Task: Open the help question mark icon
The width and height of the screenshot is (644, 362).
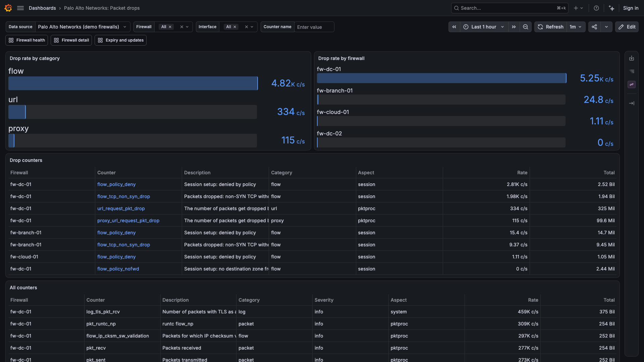Action: pyautogui.click(x=596, y=8)
